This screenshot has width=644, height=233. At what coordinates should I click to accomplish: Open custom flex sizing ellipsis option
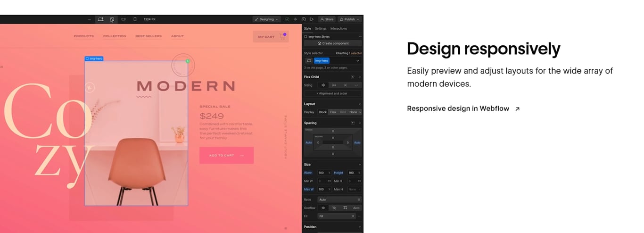pyautogui.click(x=356, y=85)
